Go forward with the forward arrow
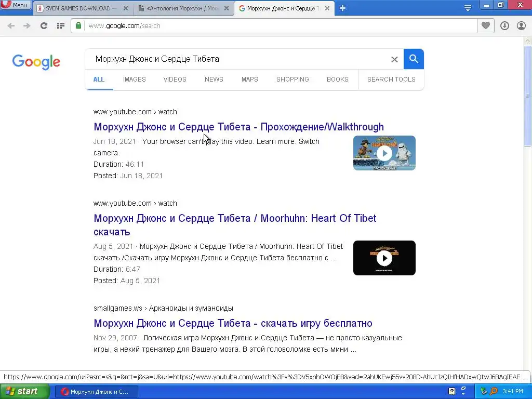This screenshot has width=532, height=399. click(x=27, y=26)
